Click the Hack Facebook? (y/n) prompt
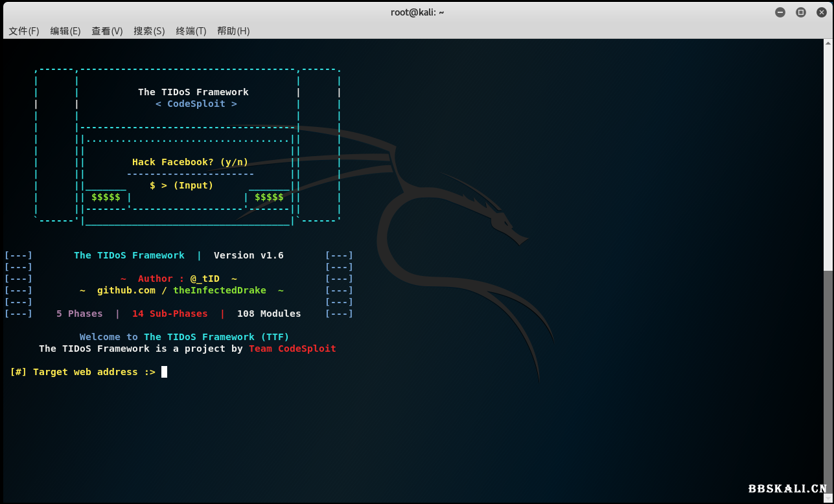This screenshot has height=504, width=834. pyautogui.click(x=190, y=162)
